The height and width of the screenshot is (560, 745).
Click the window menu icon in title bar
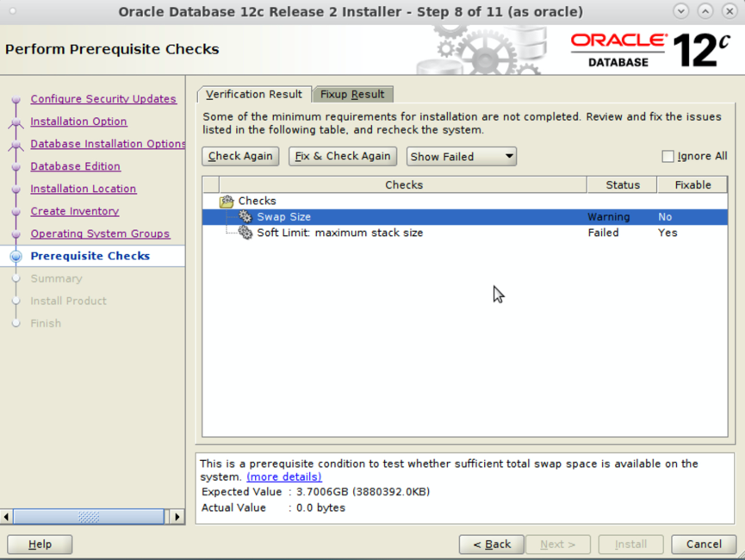tap(13, 11)
